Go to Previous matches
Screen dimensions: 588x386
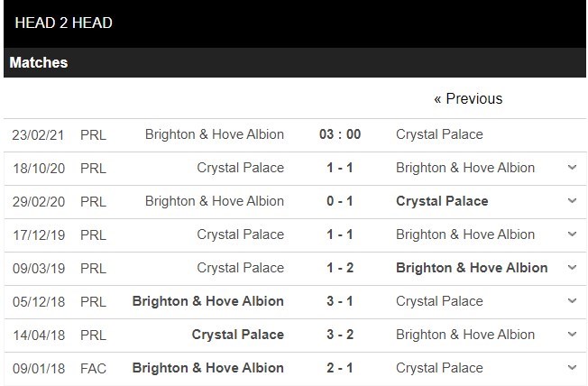(468, 98)
